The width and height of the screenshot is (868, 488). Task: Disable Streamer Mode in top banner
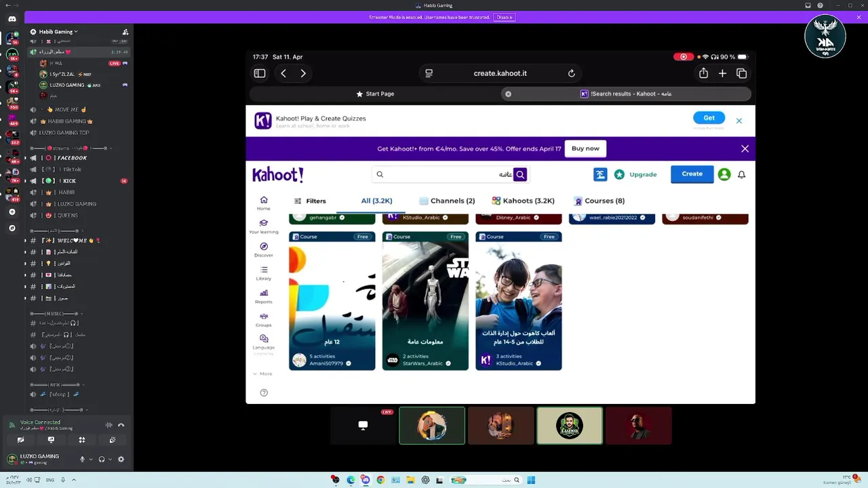click(x=505, y=17)
